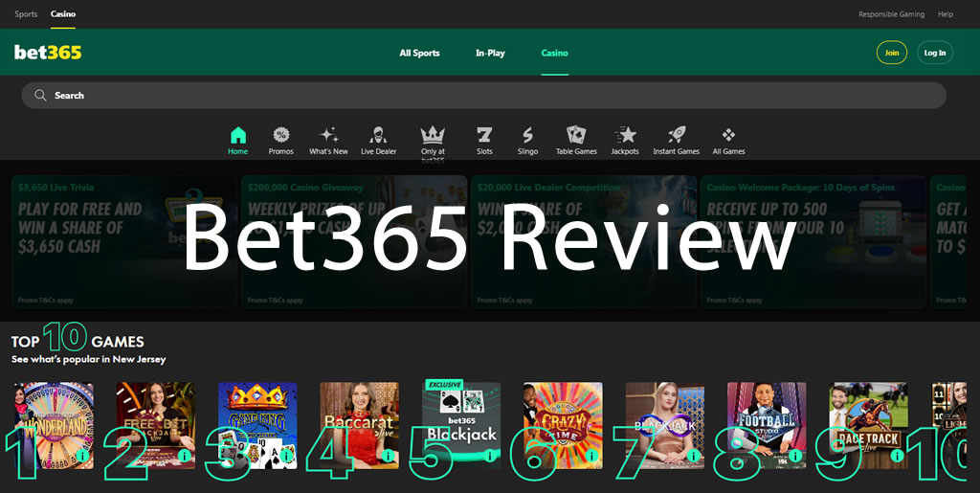Open the Casino Welcome Package promo card
980x493 pixels.
pos(813,242)
